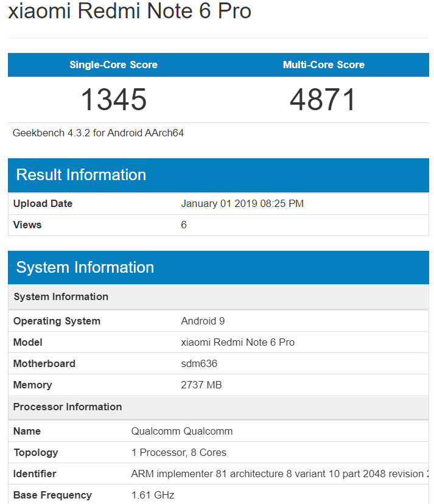Select the Qualcomm Qualcomm processor name
Screen dimensions: 434x504
pos(182,431)
